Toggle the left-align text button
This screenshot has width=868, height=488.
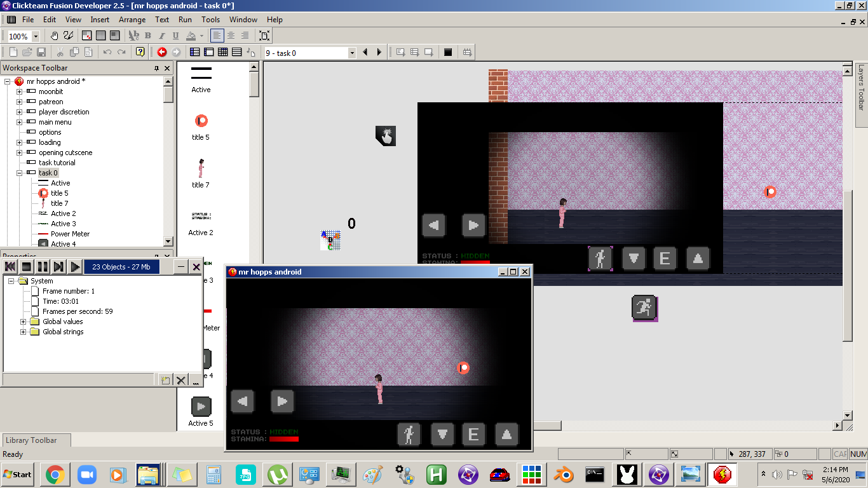coord(217,36)
